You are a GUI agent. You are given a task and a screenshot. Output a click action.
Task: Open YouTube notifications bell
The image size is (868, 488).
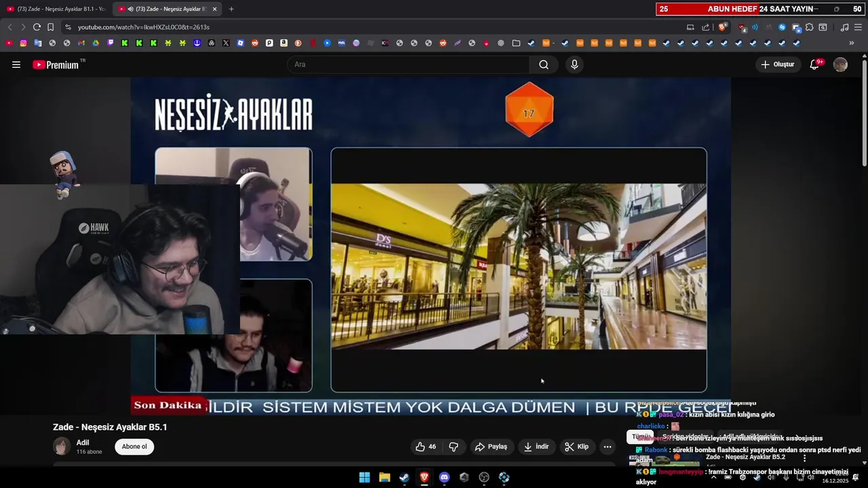(x=814, y=64)
